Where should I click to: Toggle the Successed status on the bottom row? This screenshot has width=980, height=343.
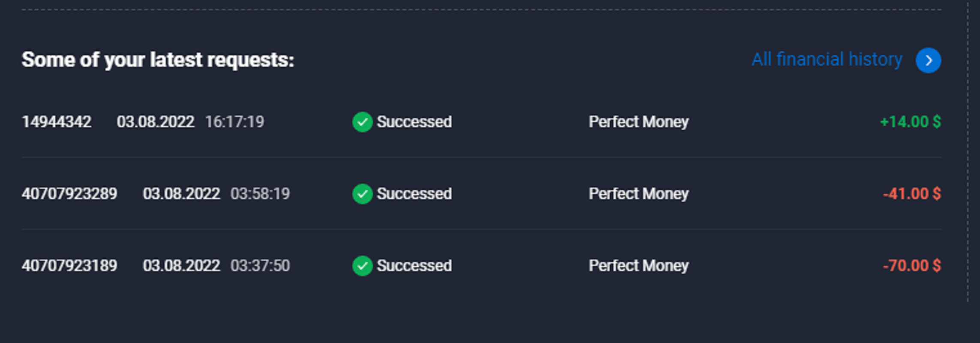point(414,266)
